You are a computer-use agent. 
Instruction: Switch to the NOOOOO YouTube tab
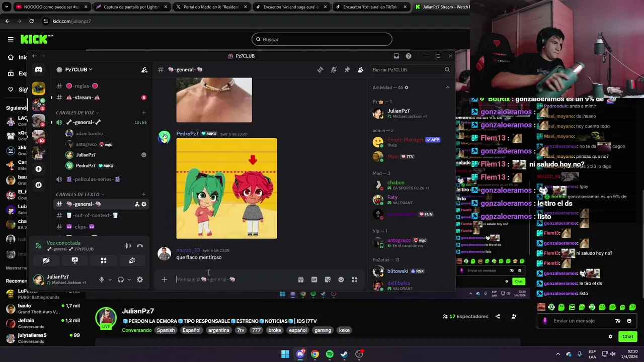pos(52,7)
